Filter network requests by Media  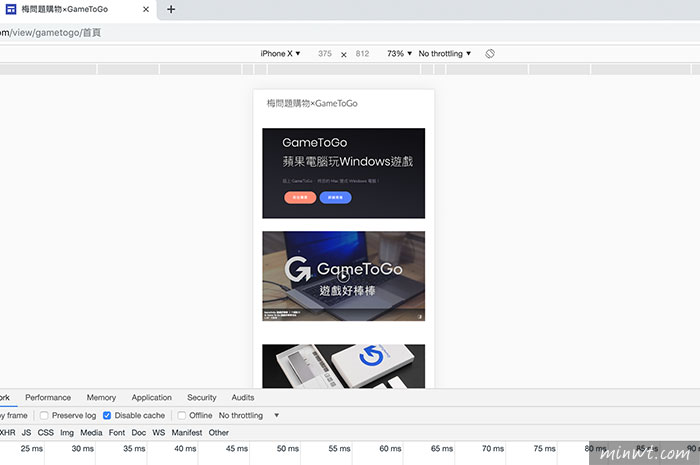point(91,432)
